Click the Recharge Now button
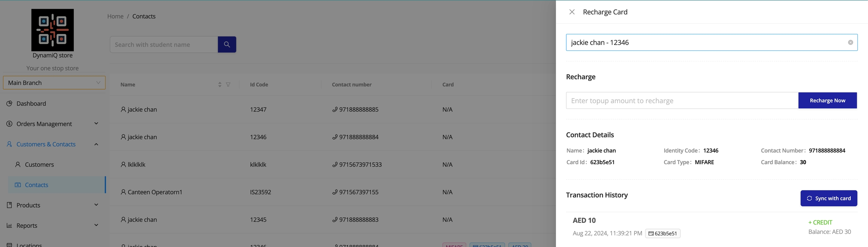This screenshot has width=868, height=247. pyautogui.click(x=827, y=101)
